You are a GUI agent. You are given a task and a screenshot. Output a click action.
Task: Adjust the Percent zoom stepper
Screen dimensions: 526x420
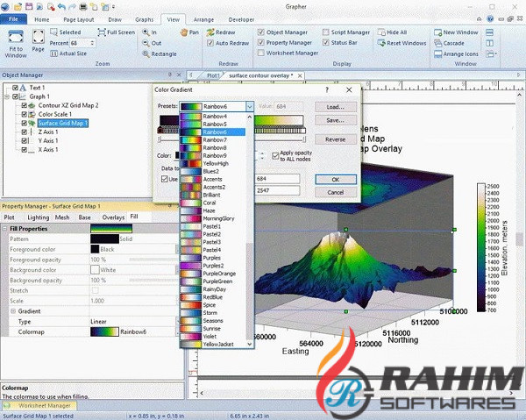point(92,43)
